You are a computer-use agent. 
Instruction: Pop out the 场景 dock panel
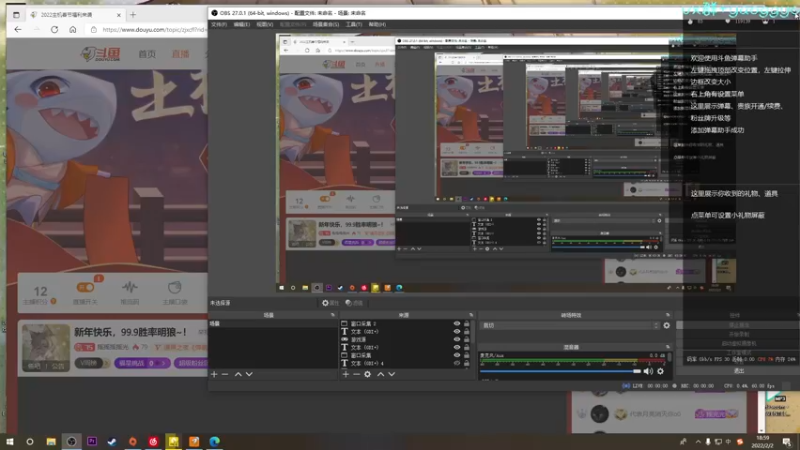pyautogui.click(x=333, y=315)
